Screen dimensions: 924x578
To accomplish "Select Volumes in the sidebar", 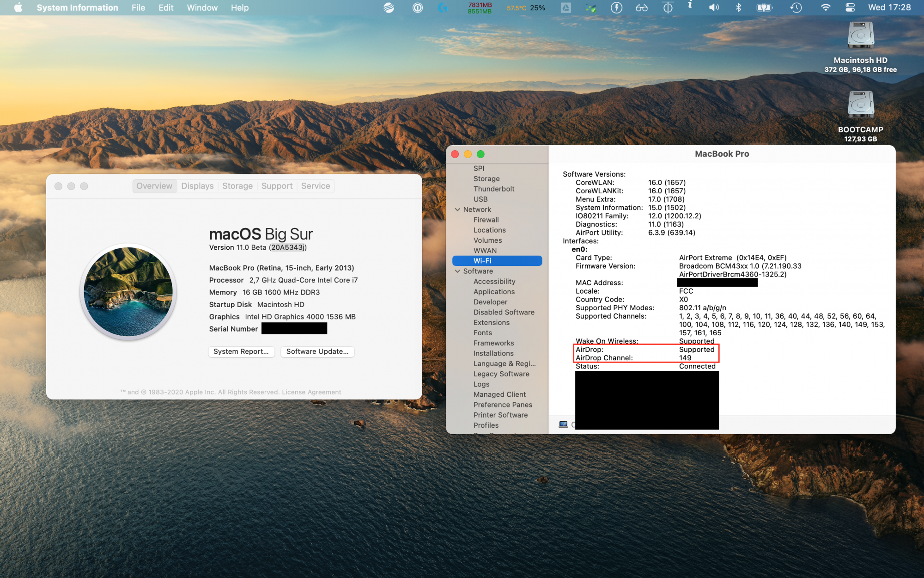I will point(487,240).
